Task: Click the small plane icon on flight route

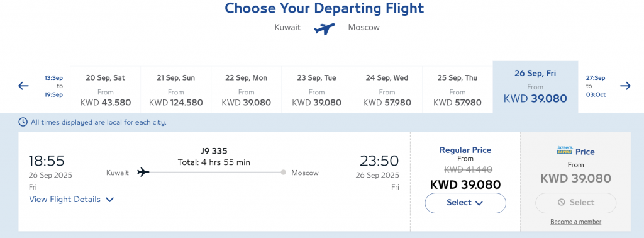Action: [x=143, y=173]
